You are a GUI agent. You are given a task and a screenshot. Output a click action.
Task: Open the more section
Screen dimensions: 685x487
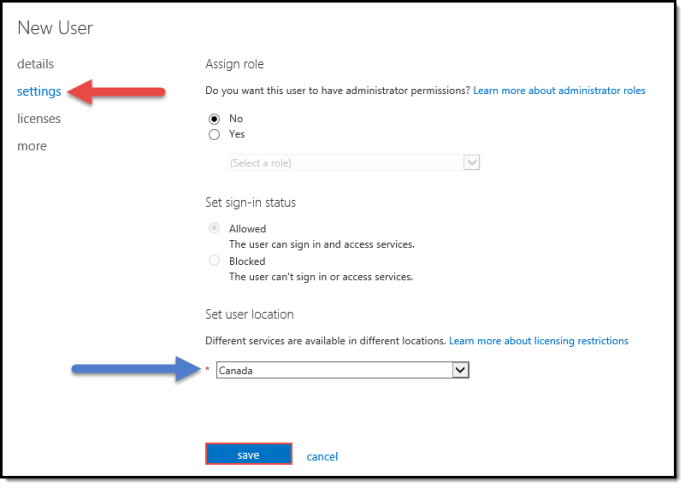coord(32,146)
